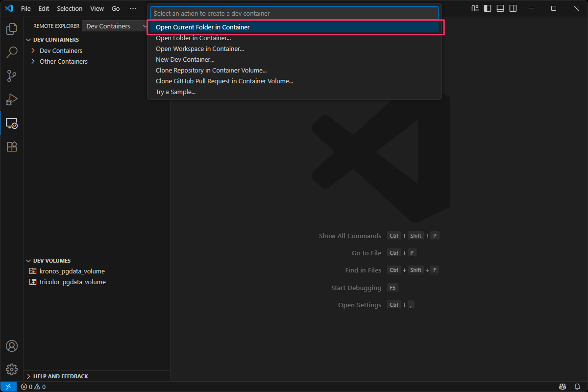Open the Remote Explorer Dev Containers dropdown

tap(115, 26)
